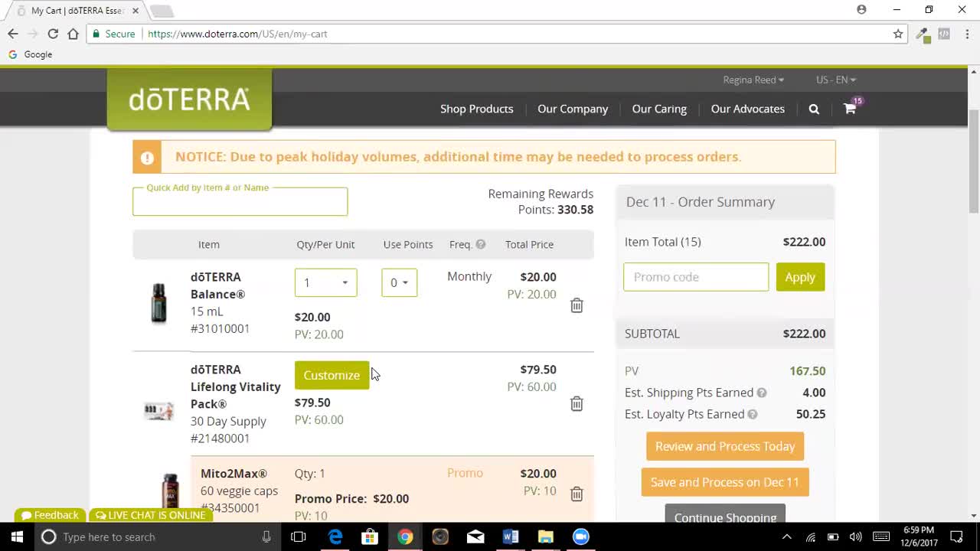Start a live chat session
Image resolution: width=980 pixels, height=551 pixels.
click(150, 515)
